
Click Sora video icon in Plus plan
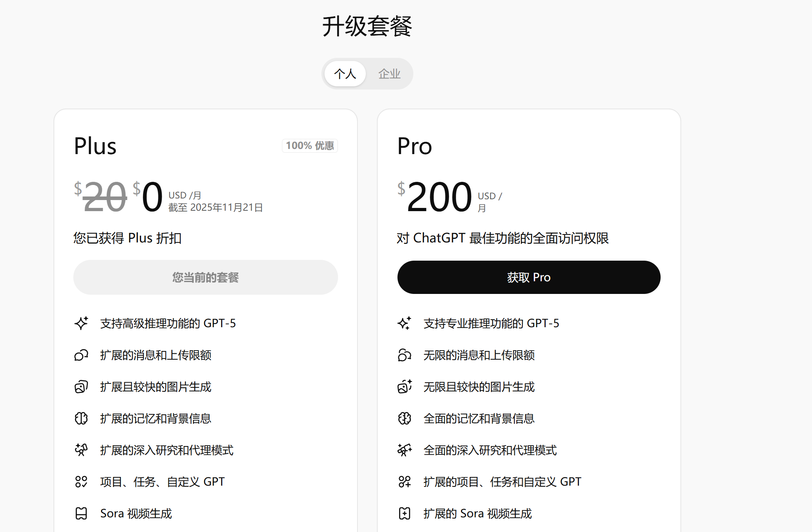tap(81, 513)
